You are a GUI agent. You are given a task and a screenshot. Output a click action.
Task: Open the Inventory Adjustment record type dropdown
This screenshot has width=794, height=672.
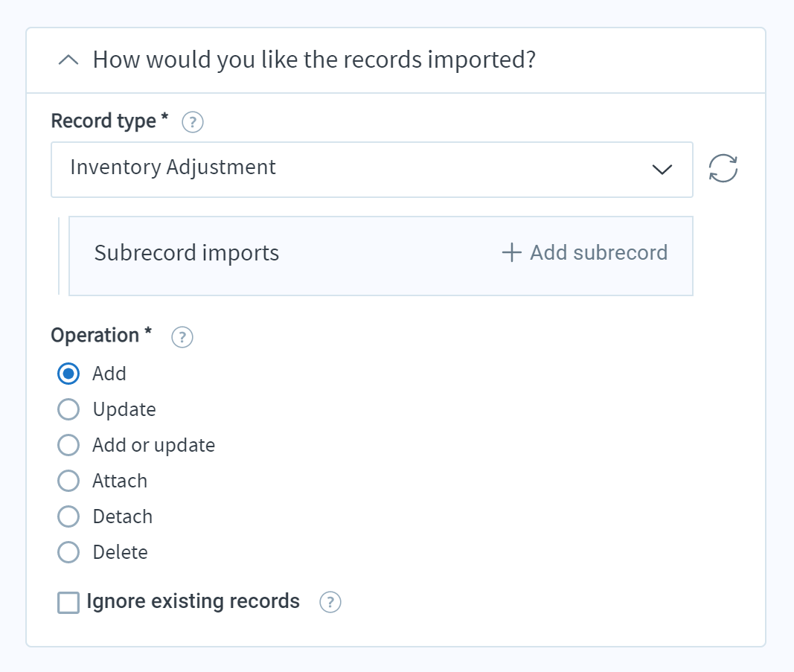coord(371,170)
